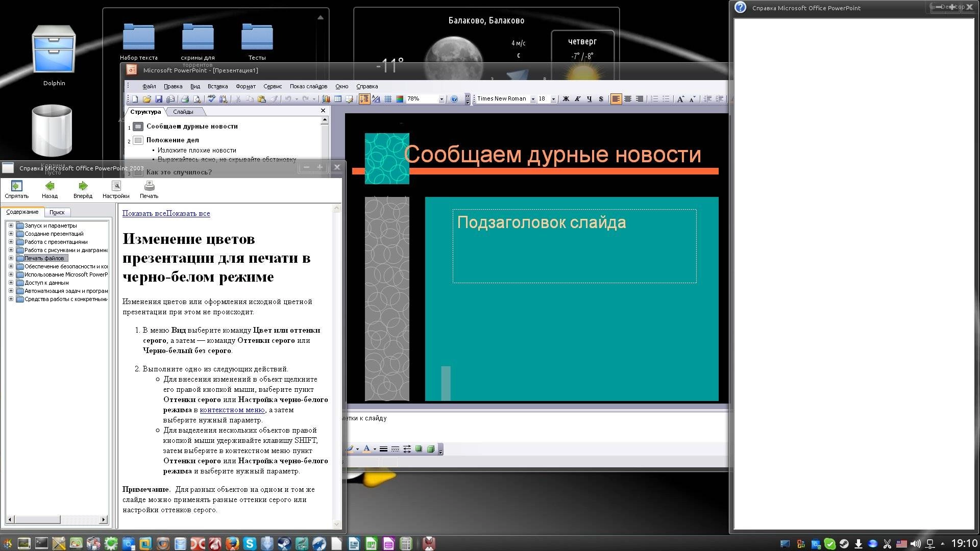The height and width of the screenshot is (551, 980).
Task: Switch to the Слайды tab
Action: point(183,112)
